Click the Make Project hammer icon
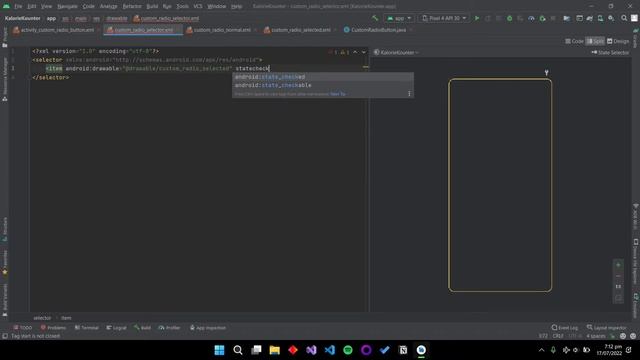This screenshot has height=360, width=640. (375, 18)
